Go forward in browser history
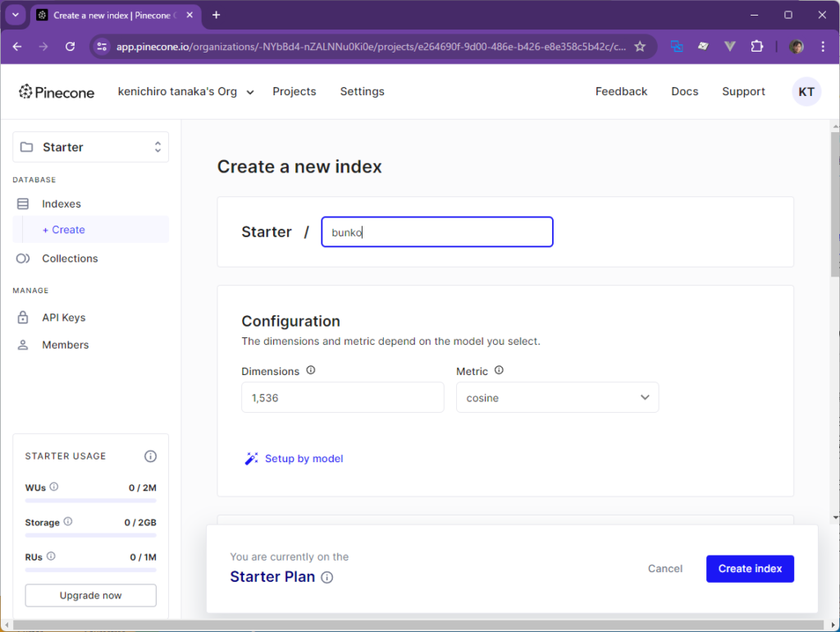Image resolution: width=840 pixels, height=632 pixels. pyautogui.click(x=43, y=47)
